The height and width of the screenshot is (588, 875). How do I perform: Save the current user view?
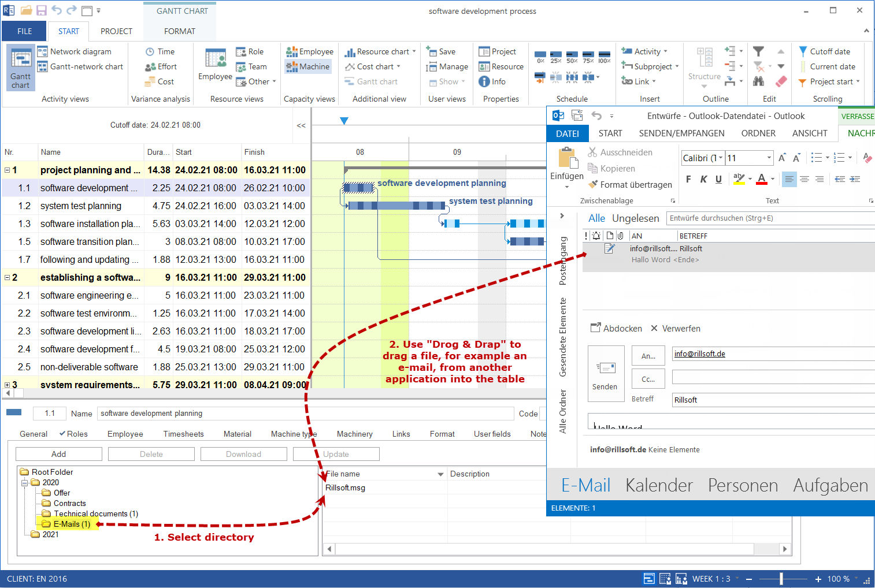point(440,51)
